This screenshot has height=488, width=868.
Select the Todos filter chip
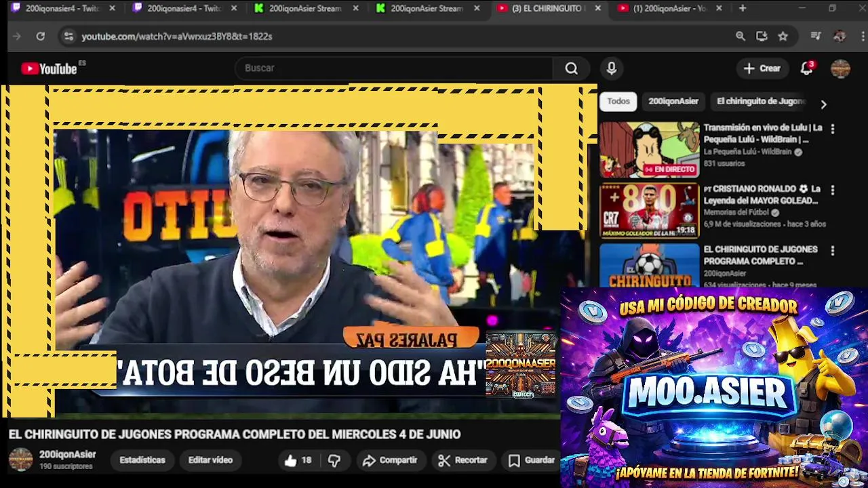[618, 101]
